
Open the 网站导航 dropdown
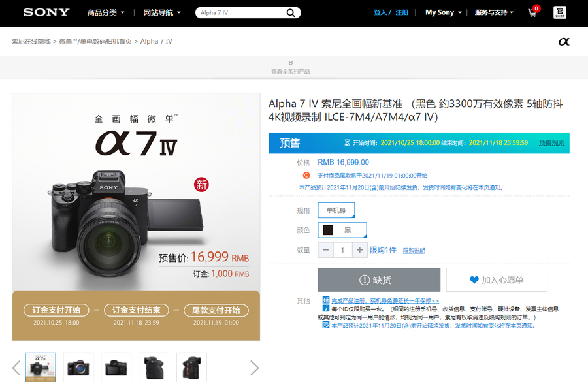(161, 12)
